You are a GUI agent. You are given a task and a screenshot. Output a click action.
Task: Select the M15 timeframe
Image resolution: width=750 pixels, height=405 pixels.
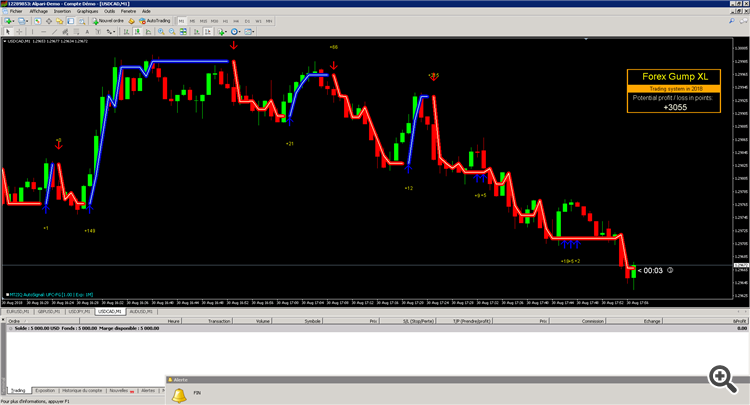pyautogui.click(x=203, y=21)
